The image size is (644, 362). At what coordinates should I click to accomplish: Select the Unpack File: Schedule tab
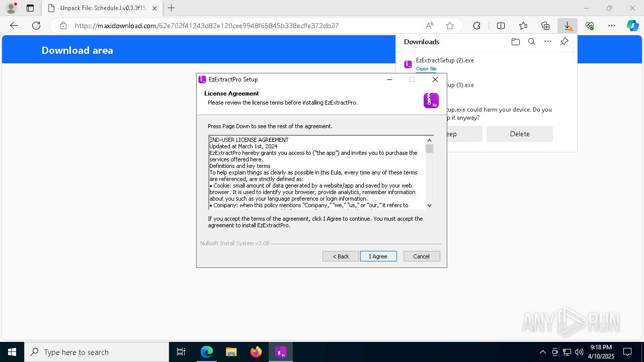(x=103, y=8)
